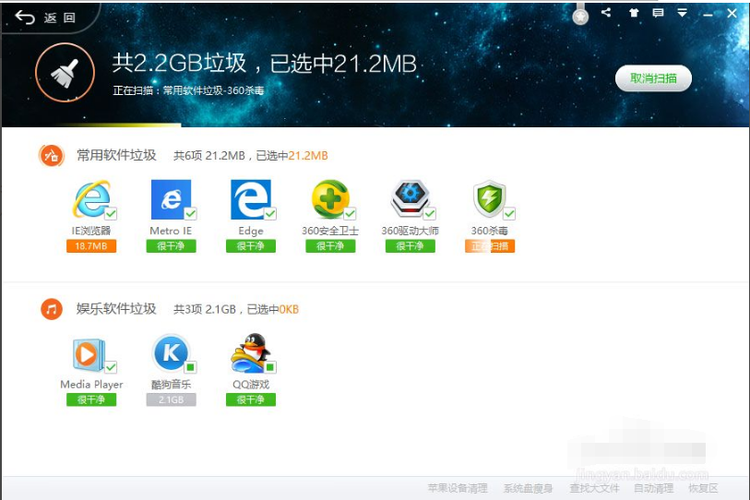The image size is (750, 500).
Task: Select the Metro IE icon
Action: pos(171,199)
